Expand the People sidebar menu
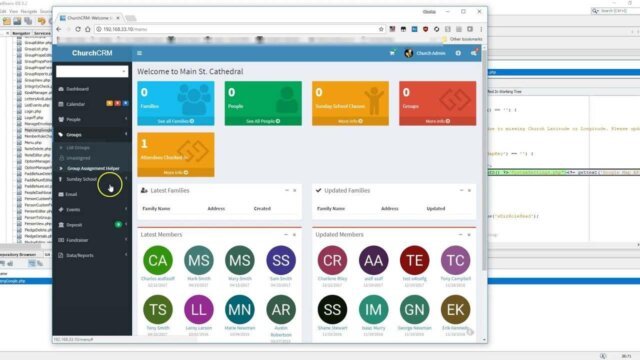This screenshot has height=360, width=640. coord(92,119)
